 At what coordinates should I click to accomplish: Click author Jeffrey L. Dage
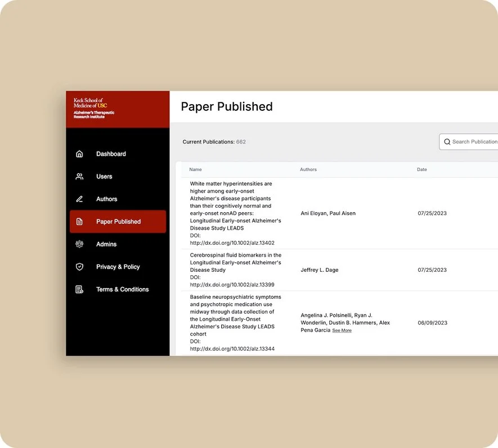(x=320, y=270)
